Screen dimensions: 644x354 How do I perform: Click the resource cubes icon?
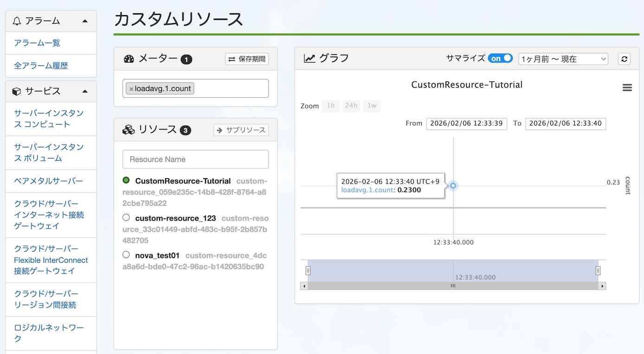coord(129,130)
